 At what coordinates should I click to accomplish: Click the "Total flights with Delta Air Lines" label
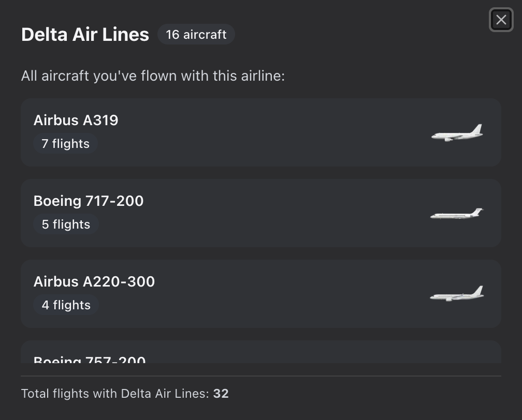[x=115, y=394]
